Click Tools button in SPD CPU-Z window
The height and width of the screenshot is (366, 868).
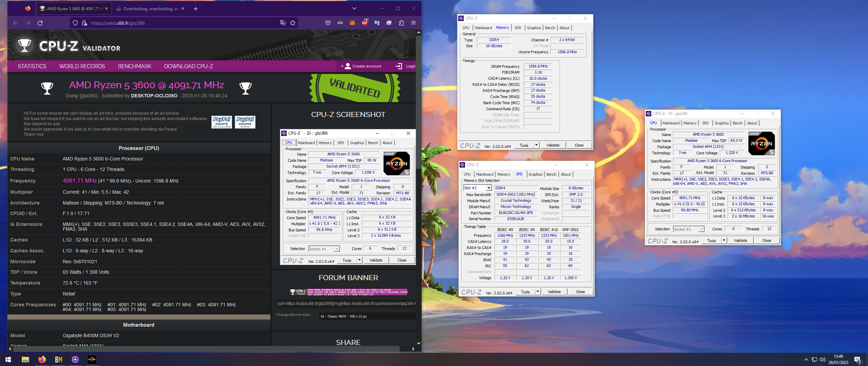[x=525, y=292]
